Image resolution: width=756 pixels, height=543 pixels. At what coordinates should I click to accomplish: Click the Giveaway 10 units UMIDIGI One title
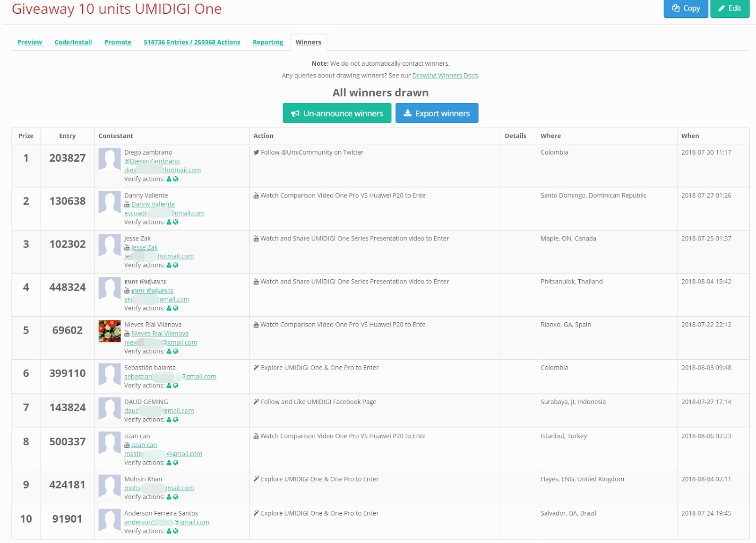click(117, 9)
